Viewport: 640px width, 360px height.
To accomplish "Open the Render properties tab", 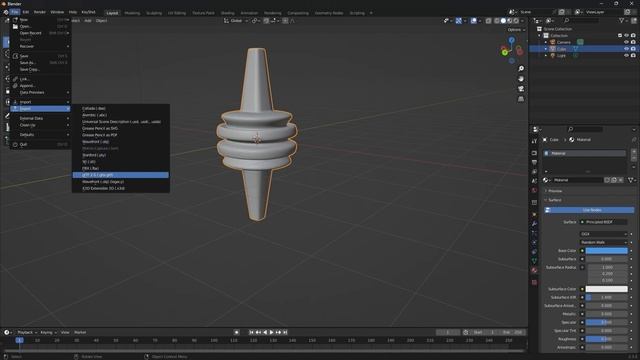I will click(x=534, y=153).
